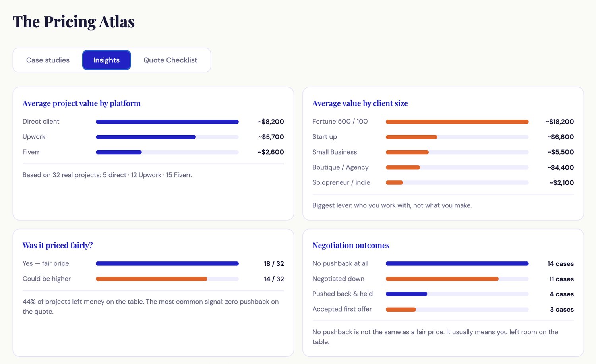The width and height of the screenshot is (596, 364).
Task: Click the Could be higher bar
Action: 167,279
